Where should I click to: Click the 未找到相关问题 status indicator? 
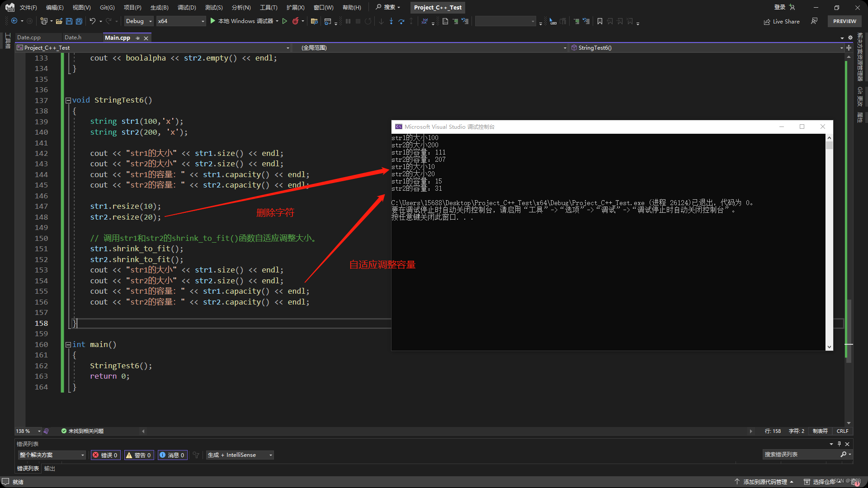point(83,431)
